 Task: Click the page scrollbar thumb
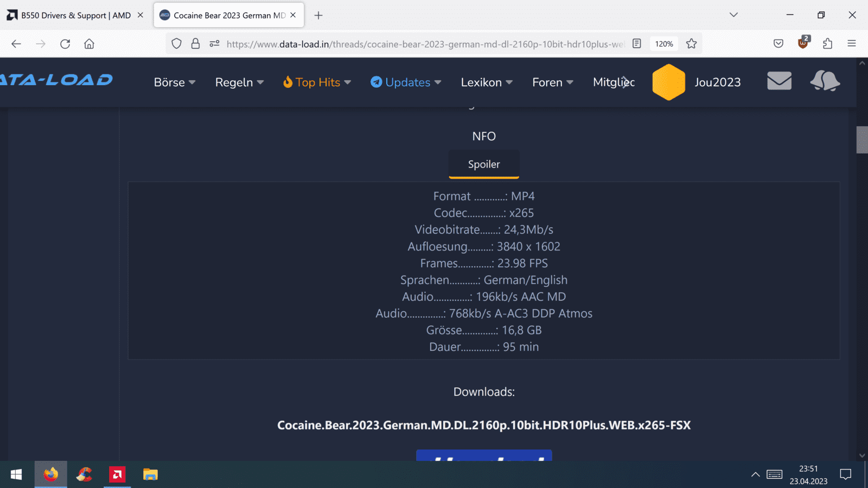(x=862, y=140)
